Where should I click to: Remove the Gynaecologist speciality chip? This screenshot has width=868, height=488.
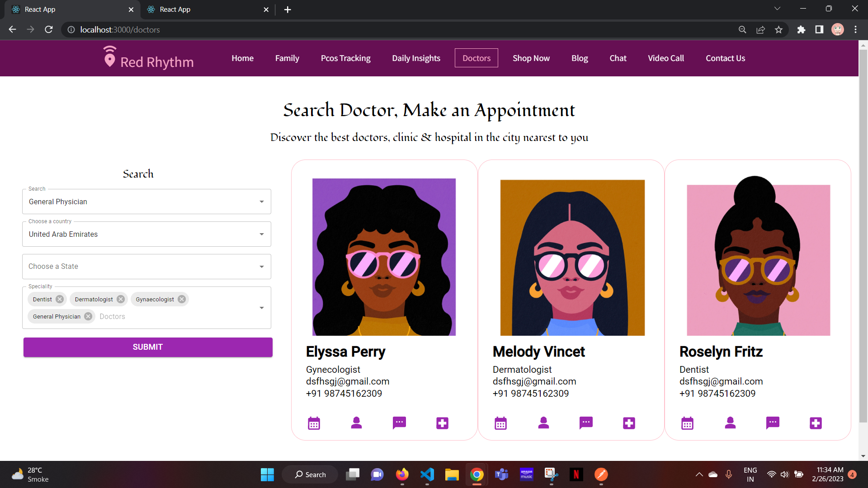(182, 299)
